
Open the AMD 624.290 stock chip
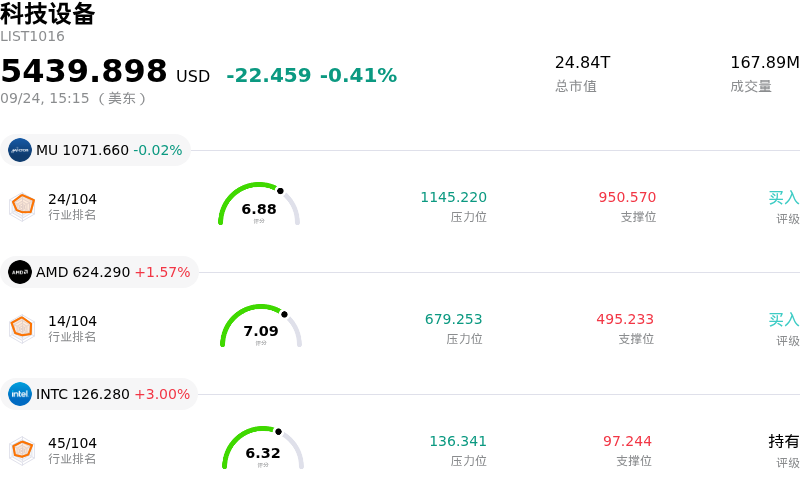[x=99, y=272]
